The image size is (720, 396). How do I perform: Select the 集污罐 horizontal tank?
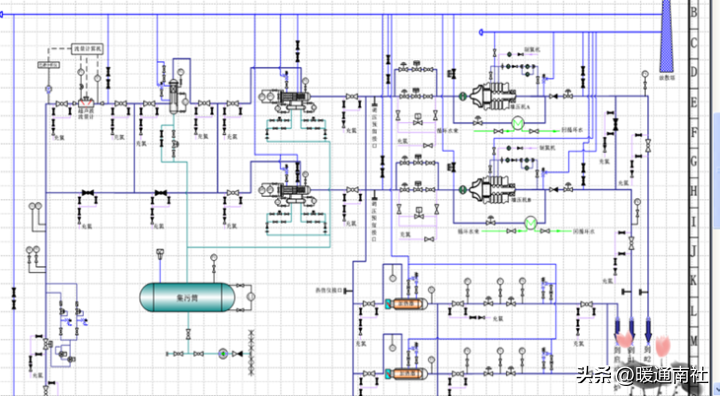click(x=187, y=297)
